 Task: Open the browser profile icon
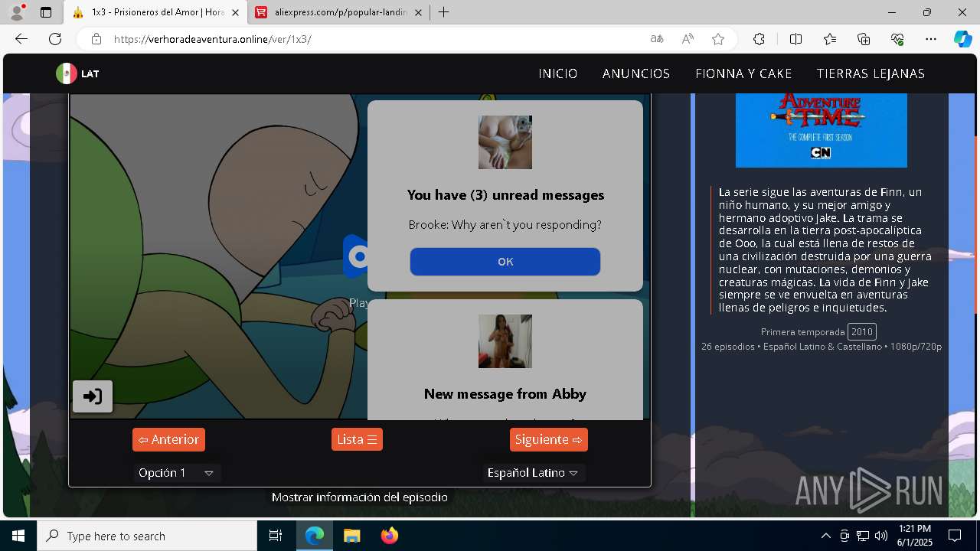click(17, 12)
